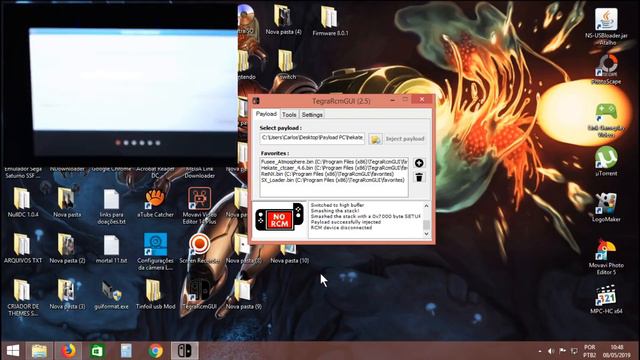Click the browse payload folder icon
Screen dimensions: 640x360
coord(375,139)
